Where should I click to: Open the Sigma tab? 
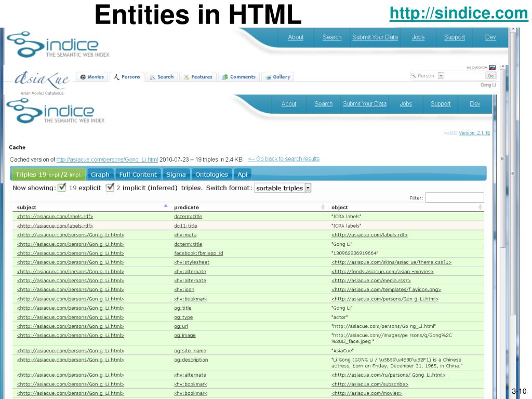tap(176, 175)
